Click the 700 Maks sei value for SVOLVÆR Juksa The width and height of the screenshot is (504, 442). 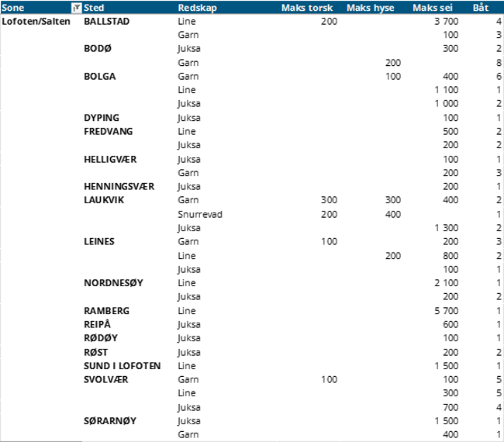click(450, 408)
